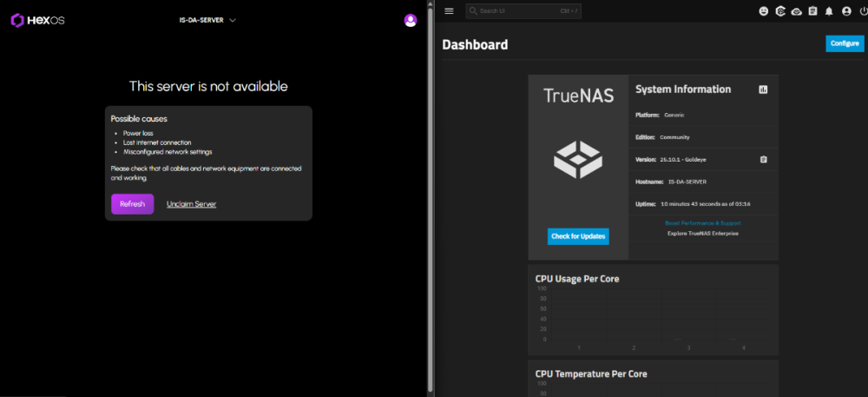The width and height of the screenshot is (868, 397).
Task: Copy the version with the clipboard icon
Action: [763, 159]
